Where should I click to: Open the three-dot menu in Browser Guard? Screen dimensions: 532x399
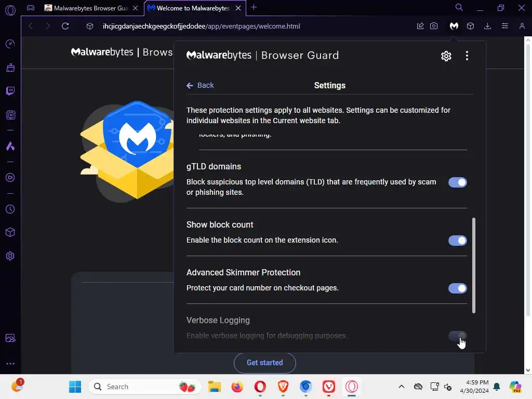[467, 56]
